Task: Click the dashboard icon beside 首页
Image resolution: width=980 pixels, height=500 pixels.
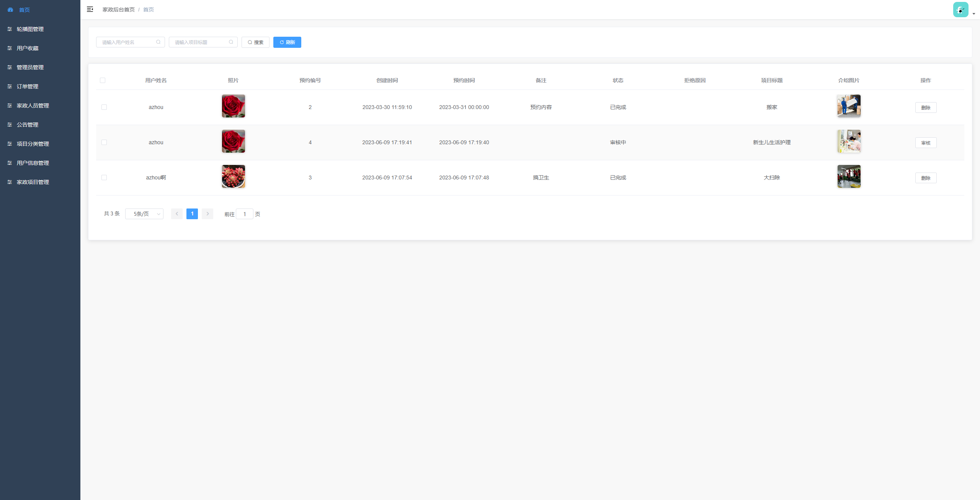Action: point(10,10)
